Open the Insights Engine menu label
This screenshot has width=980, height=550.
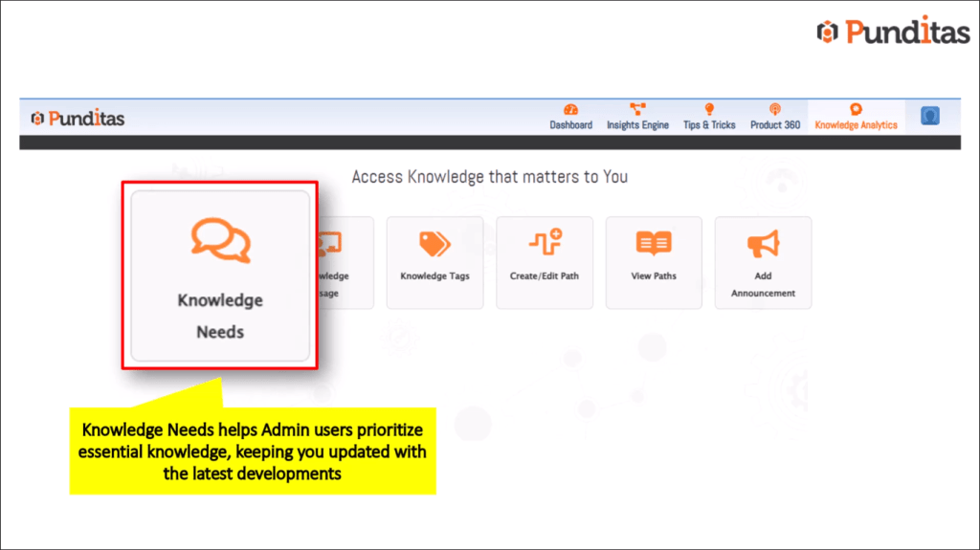[637, 125]
